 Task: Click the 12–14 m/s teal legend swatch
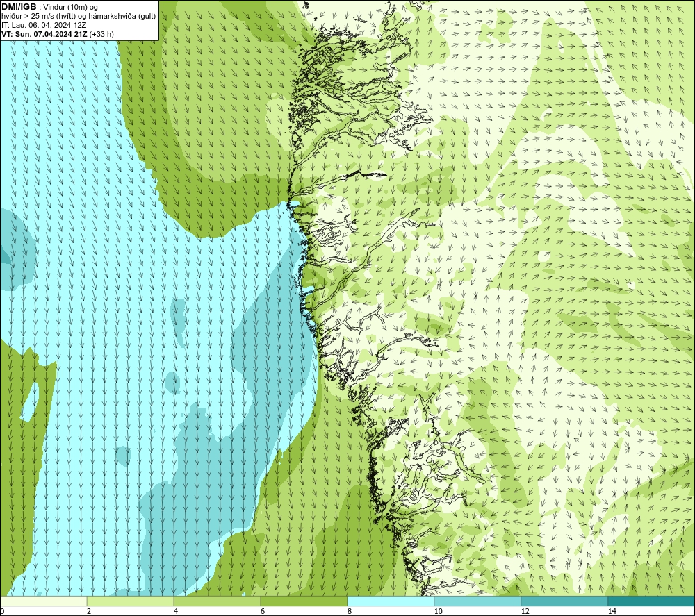click(564, 601)
